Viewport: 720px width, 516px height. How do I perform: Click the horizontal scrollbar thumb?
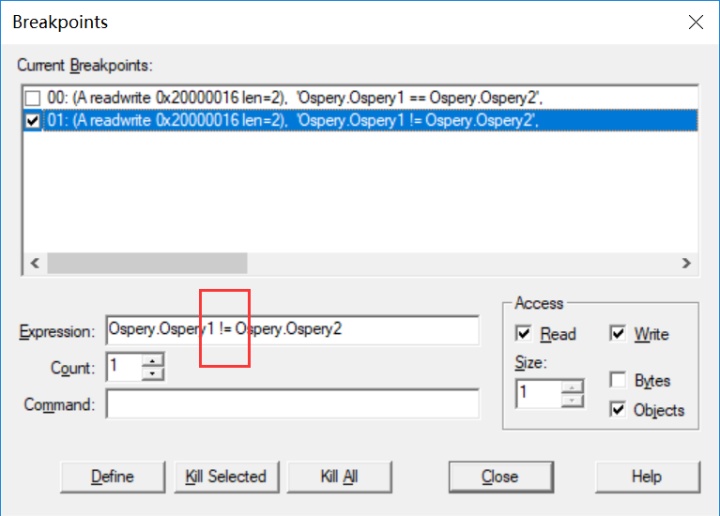(x=147, y=263)
